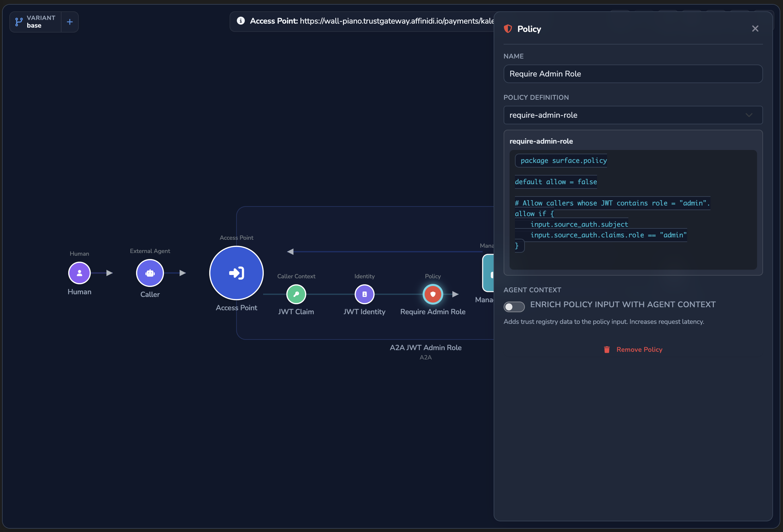Click the 'Human' label below the node
Viewport: 783px width, 532px height.
[x=79, y=292]
